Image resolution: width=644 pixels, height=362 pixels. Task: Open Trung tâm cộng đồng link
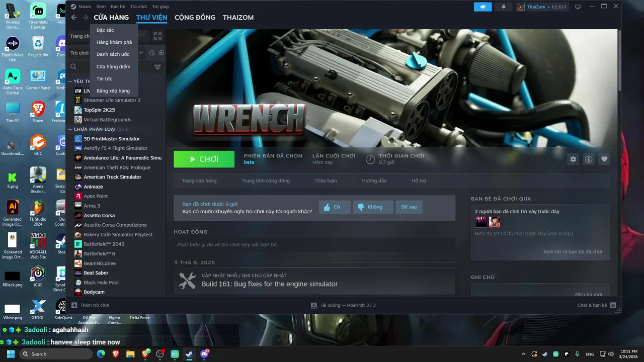pyautogui.click(x=266, y=180)
